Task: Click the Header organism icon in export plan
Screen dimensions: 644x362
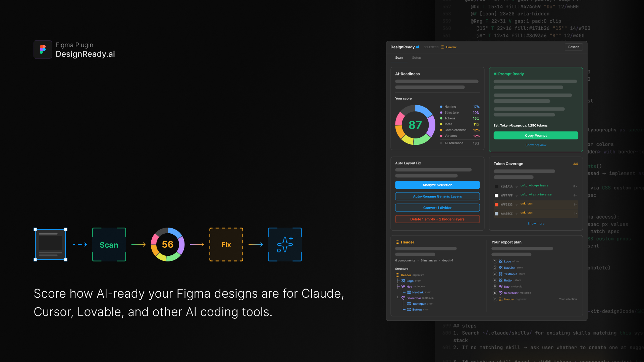Action: [500, 299]
